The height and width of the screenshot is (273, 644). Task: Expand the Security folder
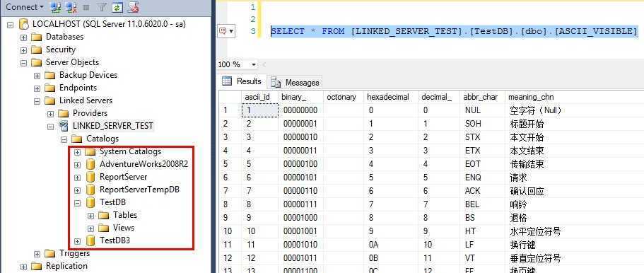pyautogui.click(x=23, y=50)
